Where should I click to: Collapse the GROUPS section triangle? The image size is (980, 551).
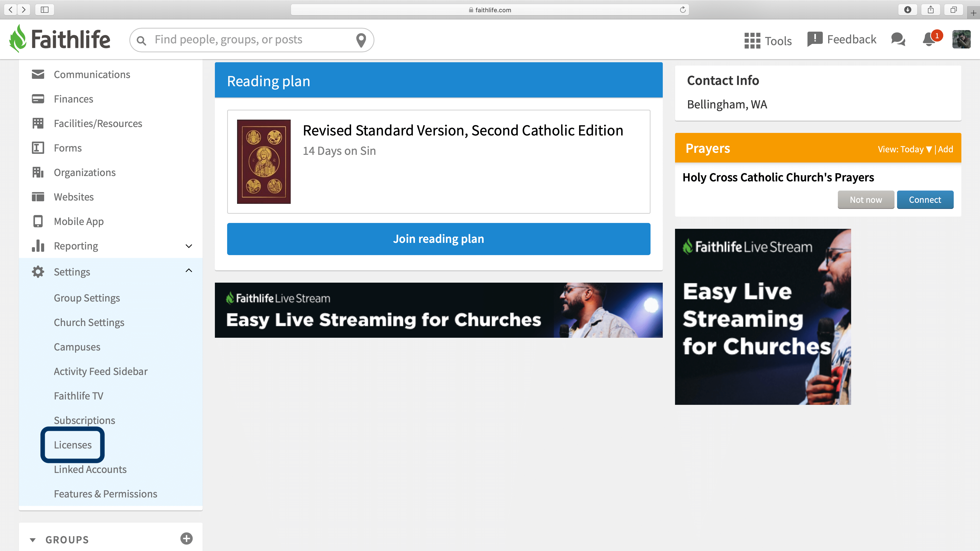point(33,540)
